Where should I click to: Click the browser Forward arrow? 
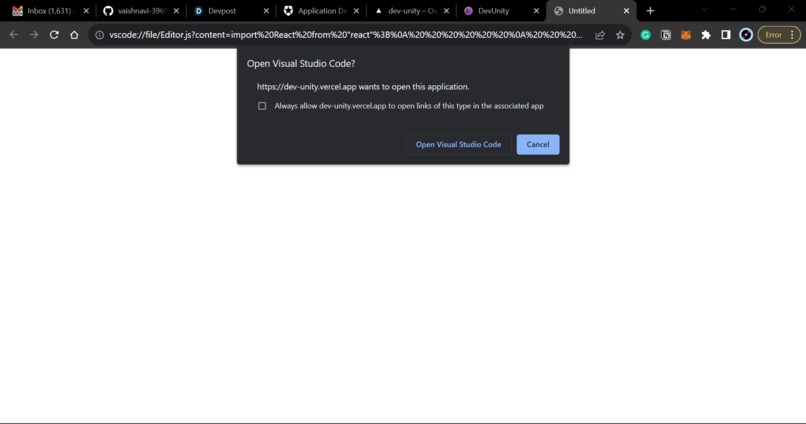pyautogui.click(x=34, y=35)
